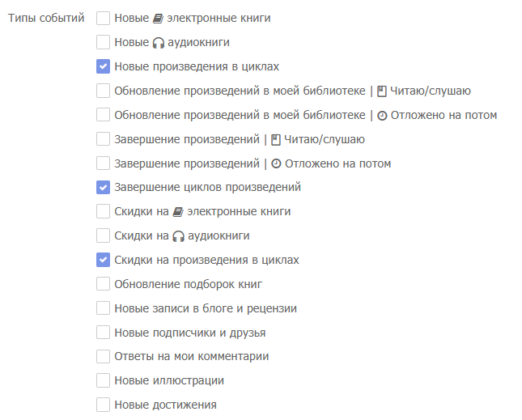
Task: Uncheck 'Скидки на произведения в циклах'
Action: click(103, 261)
